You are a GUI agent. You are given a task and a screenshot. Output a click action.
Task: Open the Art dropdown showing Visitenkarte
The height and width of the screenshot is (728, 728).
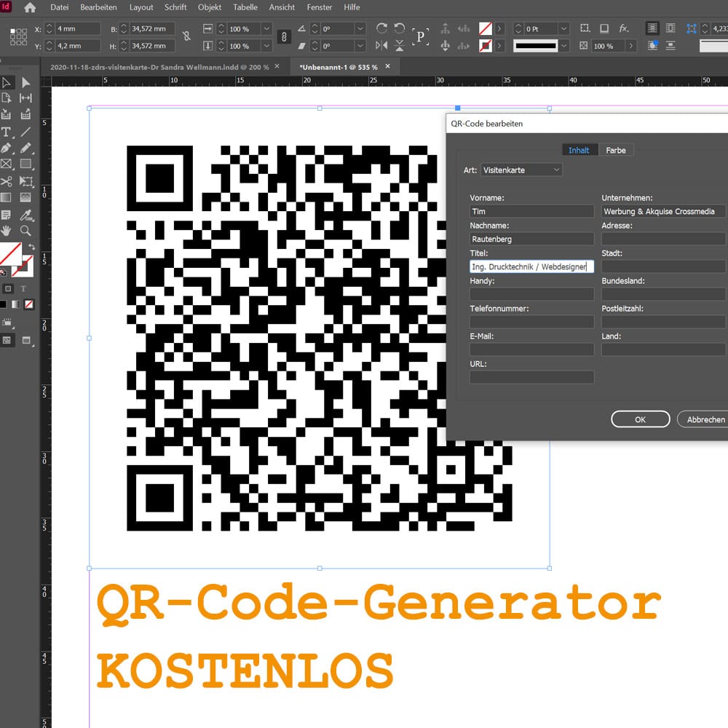[x=521, y=170]
